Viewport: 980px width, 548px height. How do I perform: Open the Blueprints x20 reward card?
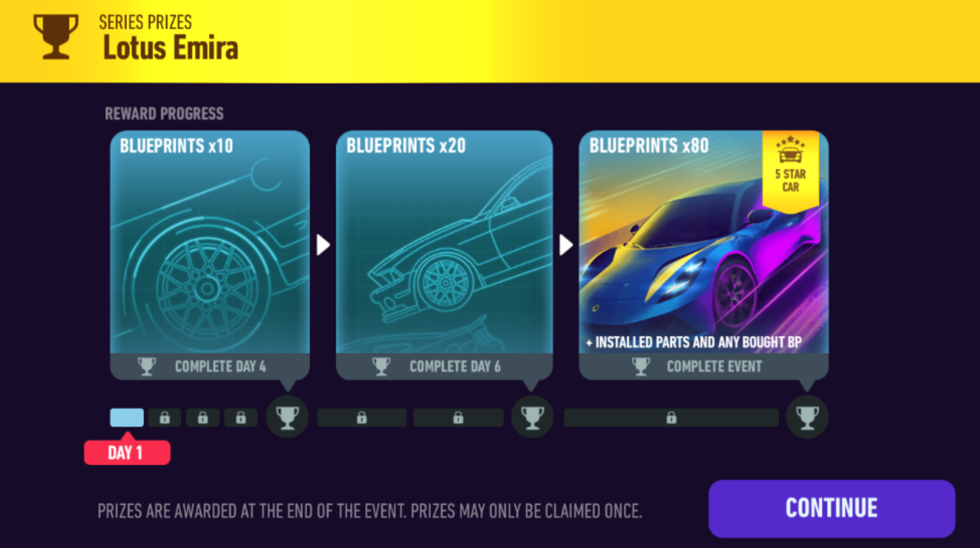[444, 255]
